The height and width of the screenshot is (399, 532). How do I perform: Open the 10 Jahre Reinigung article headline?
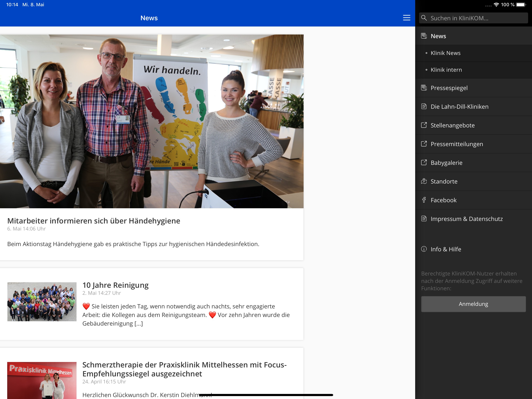pos(115,285)
